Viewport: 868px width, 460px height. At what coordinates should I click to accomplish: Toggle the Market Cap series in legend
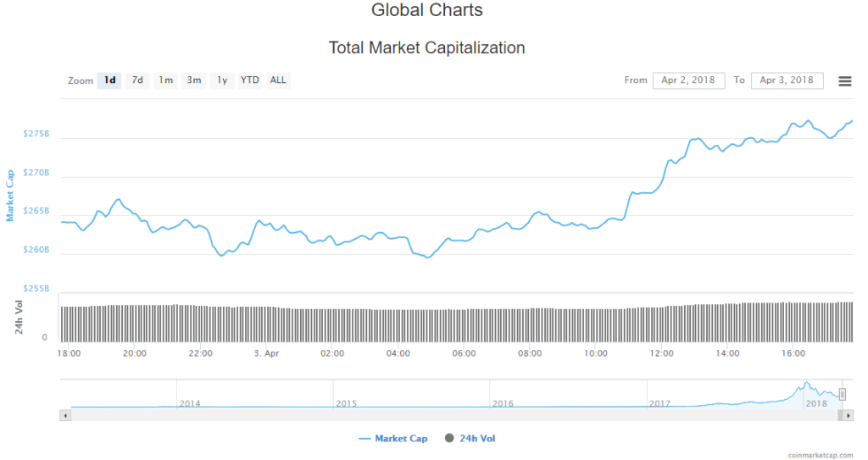pyautogui.click(x=393, y=438)
